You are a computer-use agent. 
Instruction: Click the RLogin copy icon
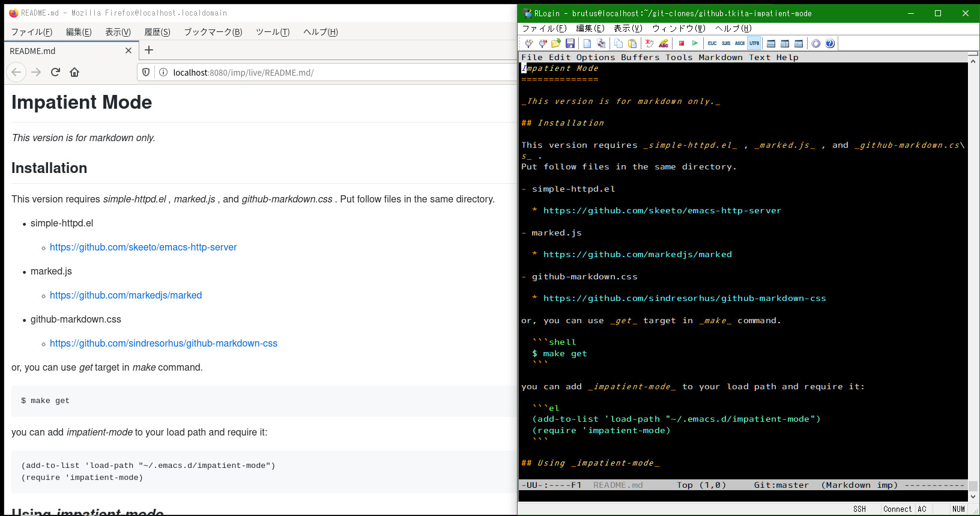[x=619, y=43]
